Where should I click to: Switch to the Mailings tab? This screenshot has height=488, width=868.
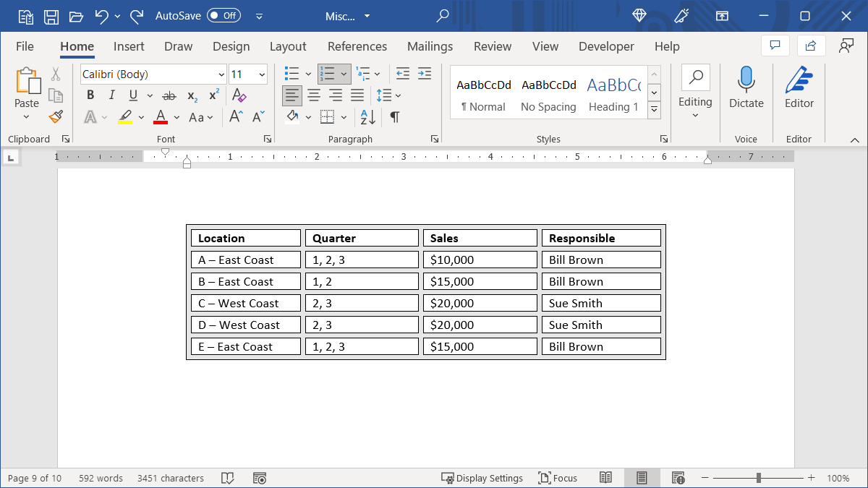[x=430, y=46]
